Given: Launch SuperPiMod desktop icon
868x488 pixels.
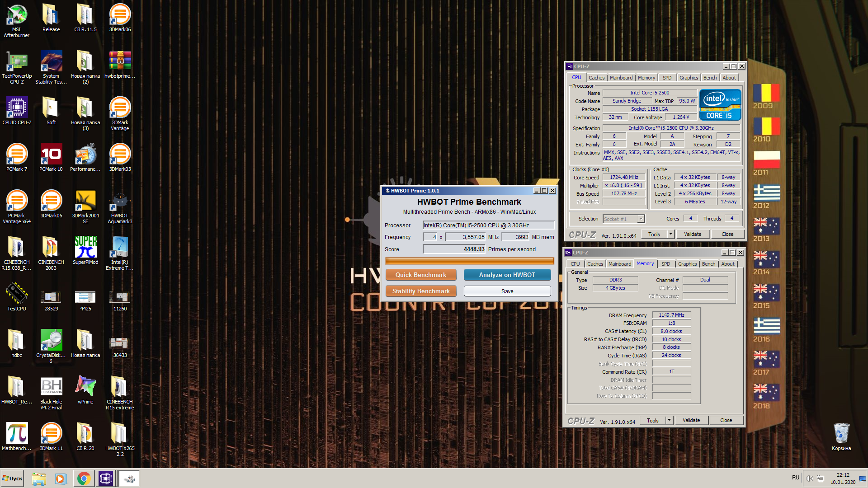Looking at the screenshot, I should click(x=85, y=250).
